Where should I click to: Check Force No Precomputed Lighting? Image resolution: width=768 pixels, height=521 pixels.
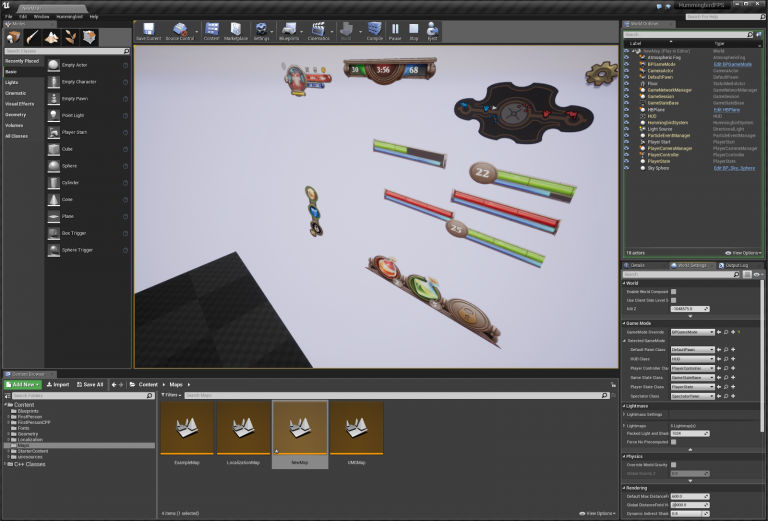(x=673, y=441)
